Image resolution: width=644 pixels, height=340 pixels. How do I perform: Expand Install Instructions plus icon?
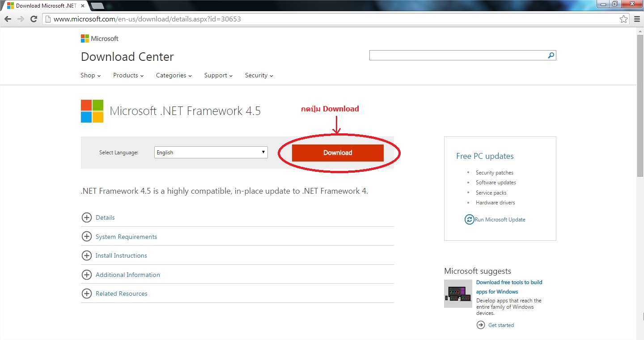[86, 255]
